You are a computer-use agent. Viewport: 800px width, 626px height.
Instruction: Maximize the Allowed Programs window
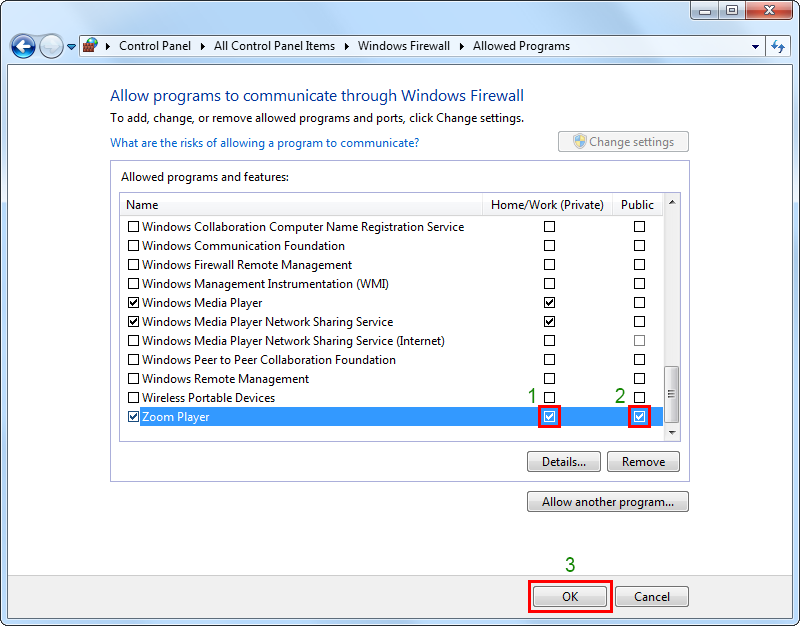coord(732,10)
